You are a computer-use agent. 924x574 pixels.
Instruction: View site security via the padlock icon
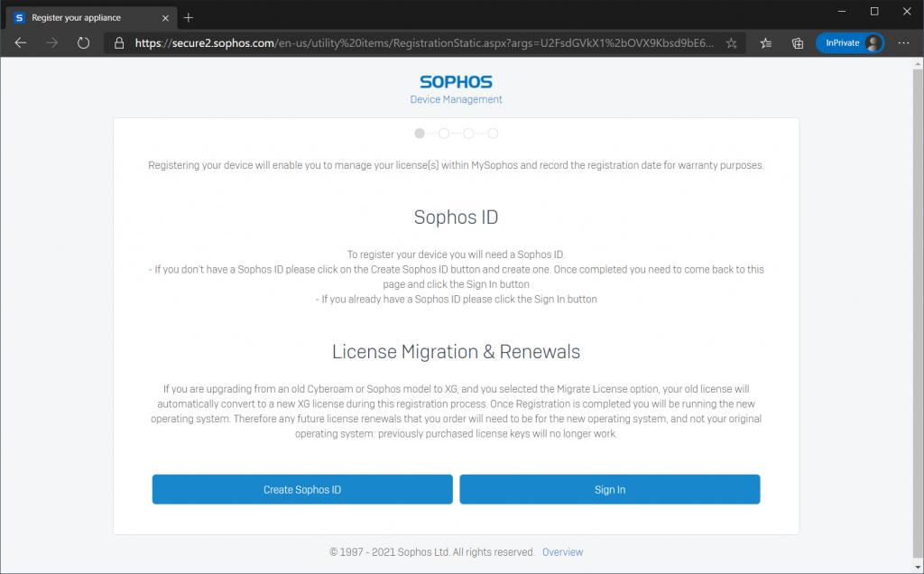click(119, 43)
